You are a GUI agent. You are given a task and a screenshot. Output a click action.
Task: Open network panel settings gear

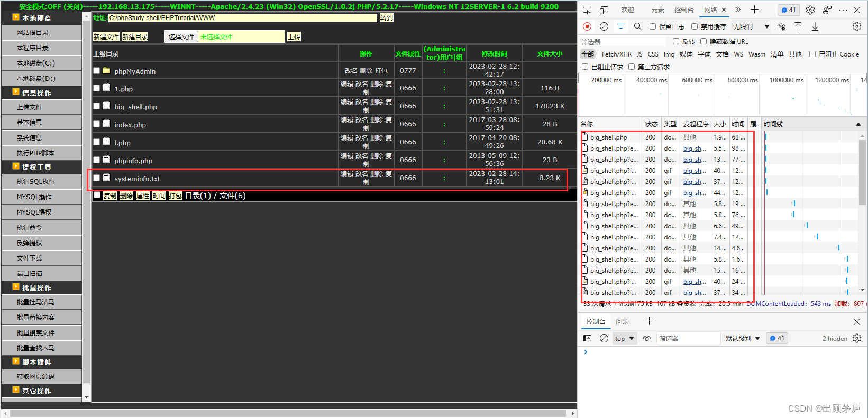pos(857,26)
